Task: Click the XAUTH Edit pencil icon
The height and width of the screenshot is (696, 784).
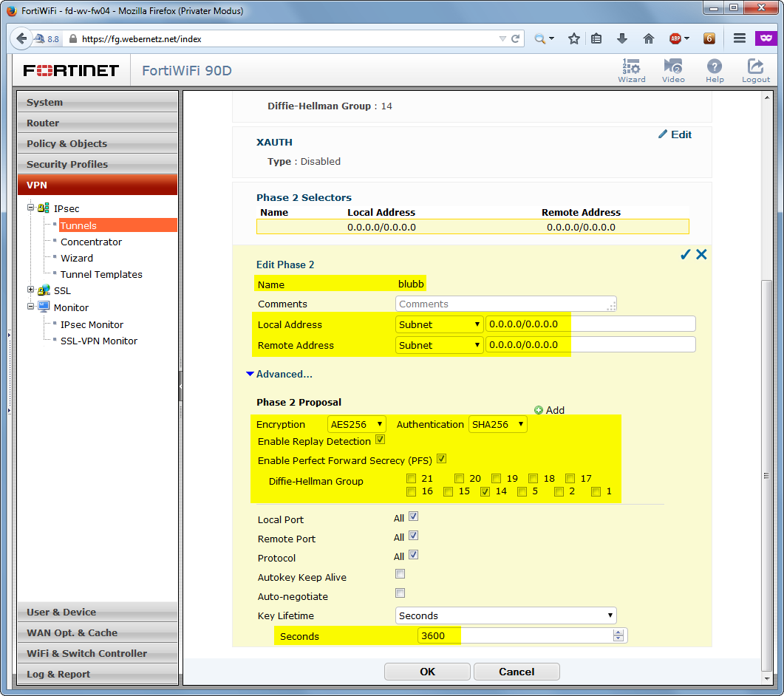Action: tap(663, 134)
